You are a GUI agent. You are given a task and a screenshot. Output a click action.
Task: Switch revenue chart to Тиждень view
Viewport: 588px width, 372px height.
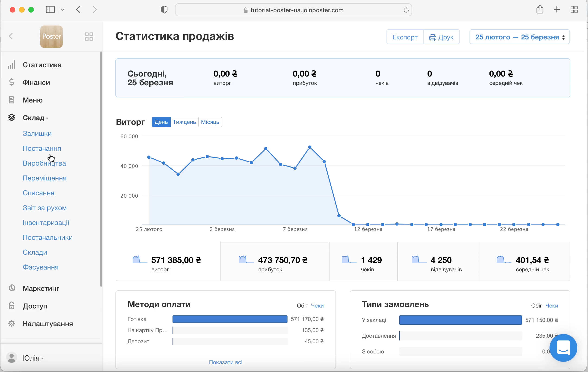click(184, 122)
